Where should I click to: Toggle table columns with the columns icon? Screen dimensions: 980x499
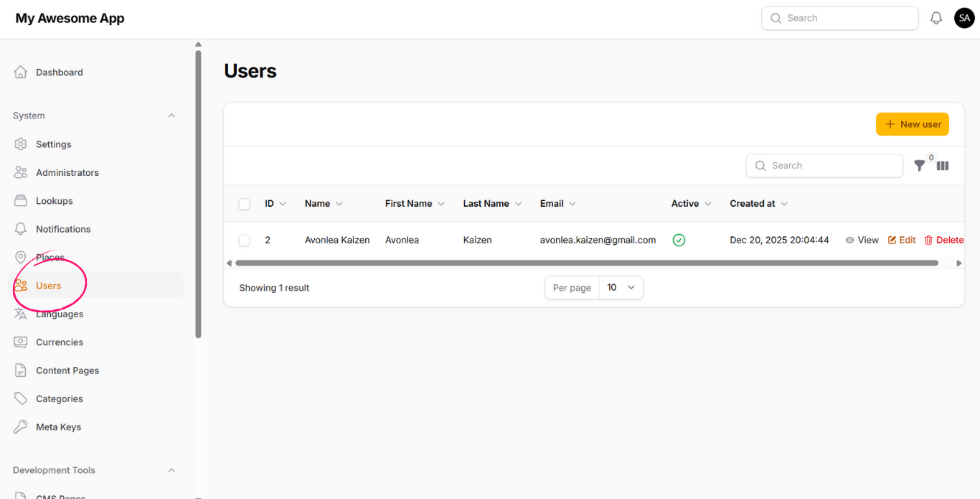(943, 166)
